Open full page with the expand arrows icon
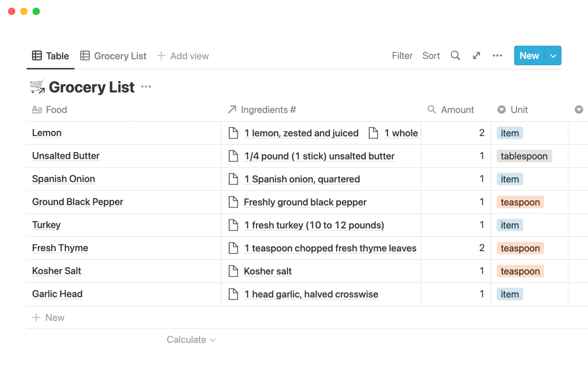Image resolution: width=588 pixels, height=368 pixels. [x=476, y=56]
